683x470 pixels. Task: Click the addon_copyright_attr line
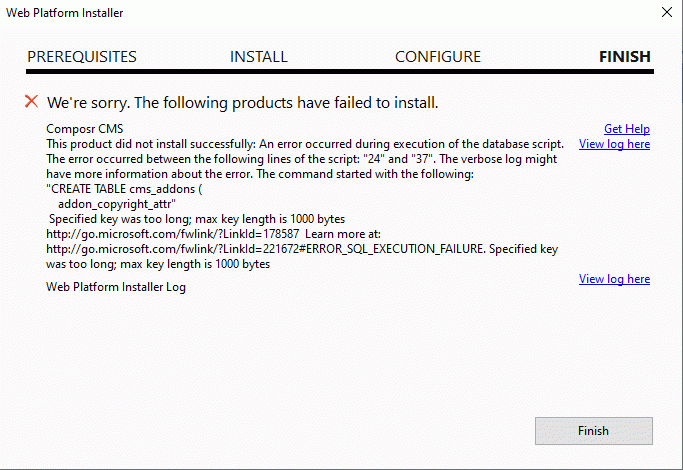click(x=117, y=204)
